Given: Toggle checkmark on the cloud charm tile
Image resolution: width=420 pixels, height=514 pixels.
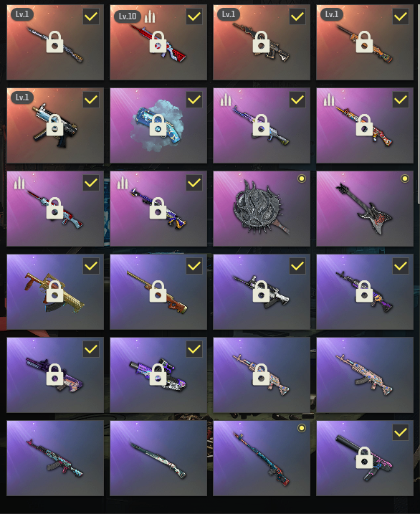Looking at the screenshot, I should [x=194, y=100].
